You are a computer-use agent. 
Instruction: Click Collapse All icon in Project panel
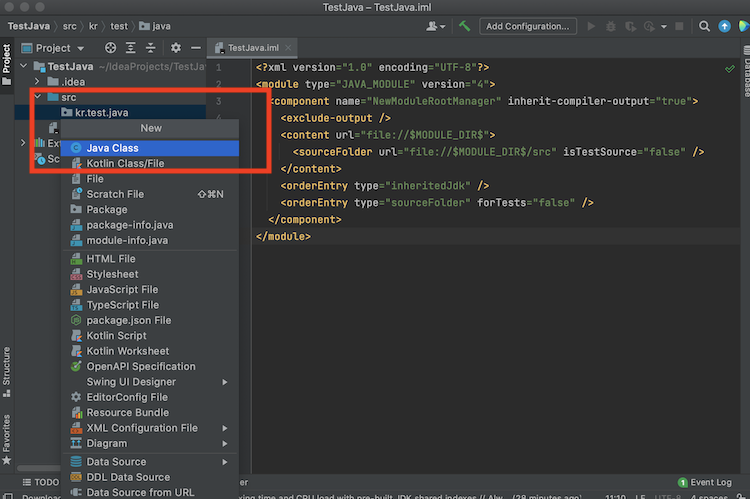[x=151, y=48]
